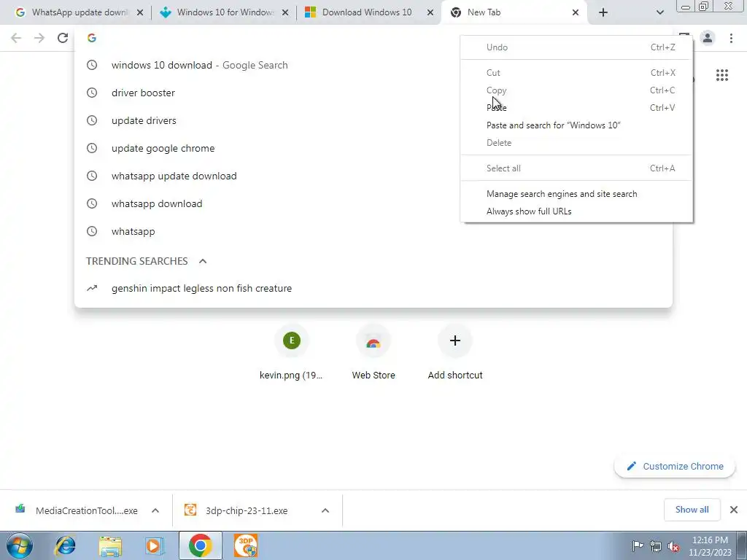Image resolution: width=747 pixels, height=560 pixels.
Task: Open the Web Store shortcut
Action: point(373,352)
